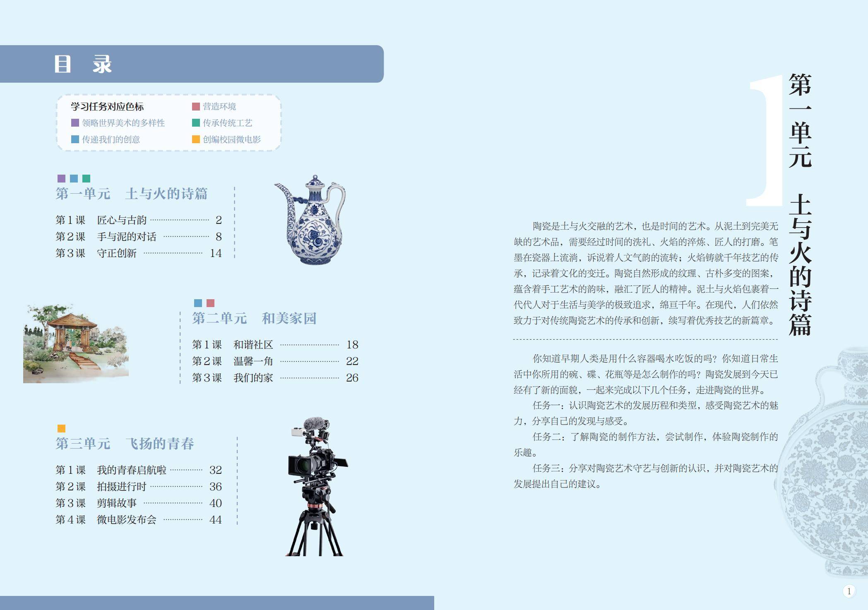Viewport: 868px width, 610px height.
Task: Click the green 传承传统工艺 legend swatch
Action: (x=196, y=123)
